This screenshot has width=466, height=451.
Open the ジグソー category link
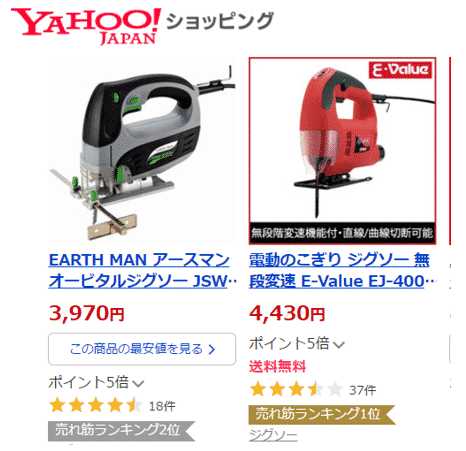tap(273, 435)
